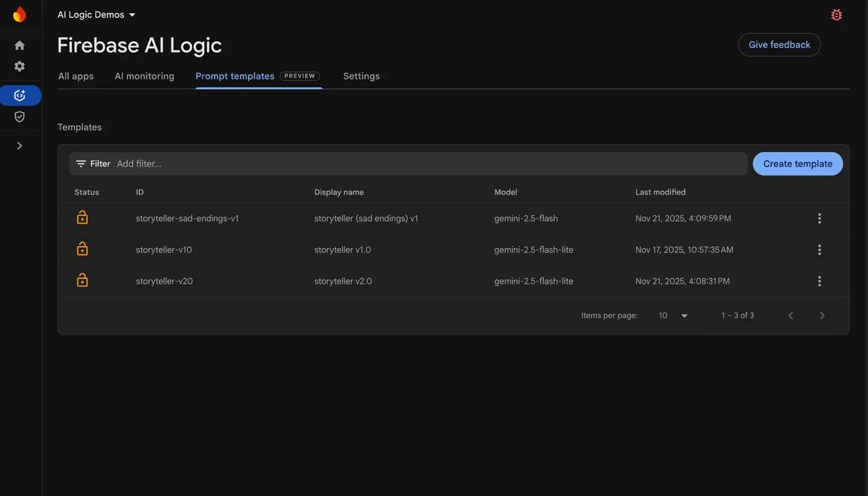Switch to the AI monitoring tab
This screenshot has height=496, width=868.
[x=144, y=75]
